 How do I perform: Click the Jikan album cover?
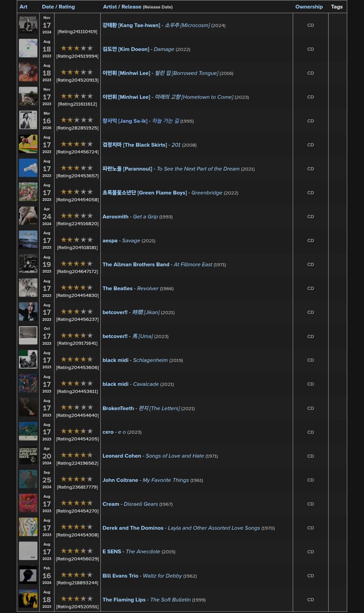[x=28, y=312]
